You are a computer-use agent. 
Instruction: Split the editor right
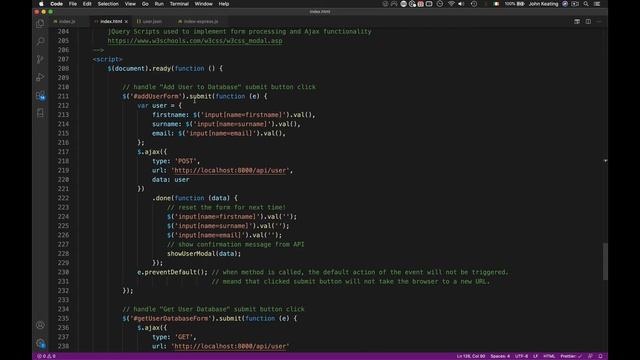coord(588,21)
